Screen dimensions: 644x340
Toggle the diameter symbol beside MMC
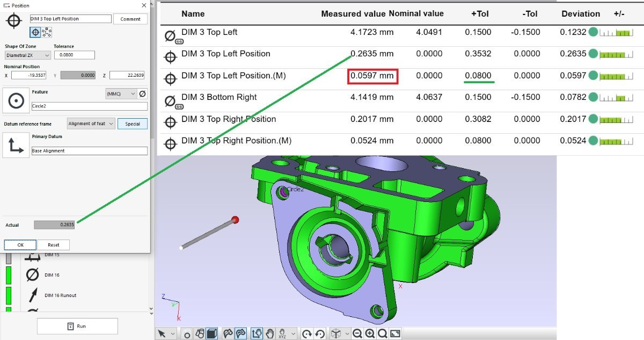[143, 94]
